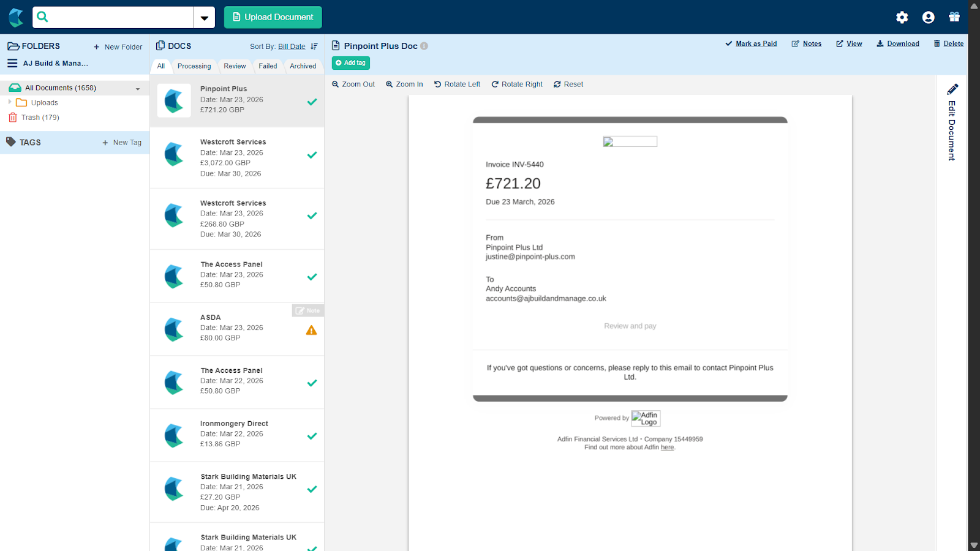The image size is (980, 551).
Task: Switch to the Processing tab
Action: tap(194, 66)
